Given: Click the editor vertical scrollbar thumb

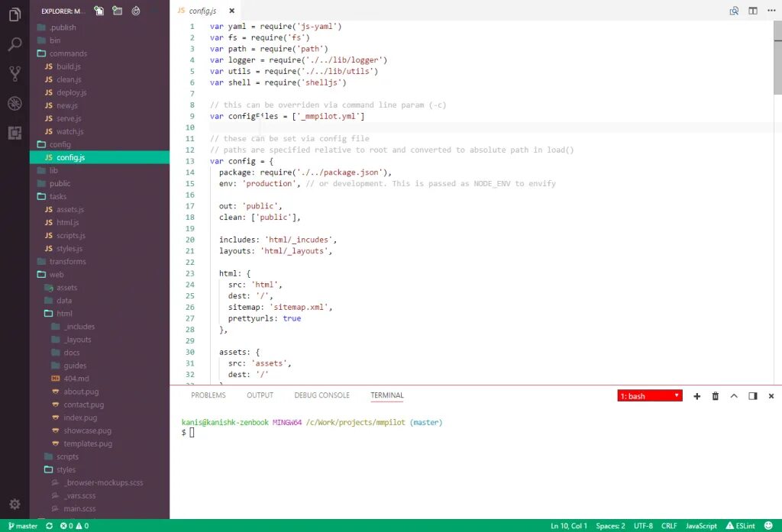Looking at the screenshot, I should 777,56.
